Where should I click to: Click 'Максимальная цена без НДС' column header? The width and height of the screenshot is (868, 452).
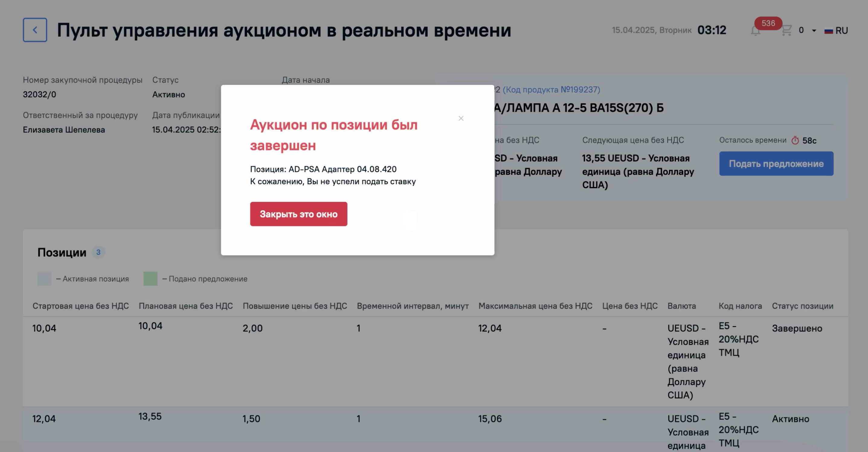(x=535, y=306)
